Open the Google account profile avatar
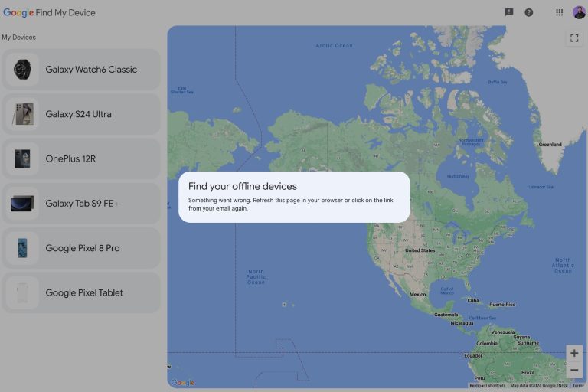The width and height of the screenshot is (588, 392). click(x=579, y=12)
